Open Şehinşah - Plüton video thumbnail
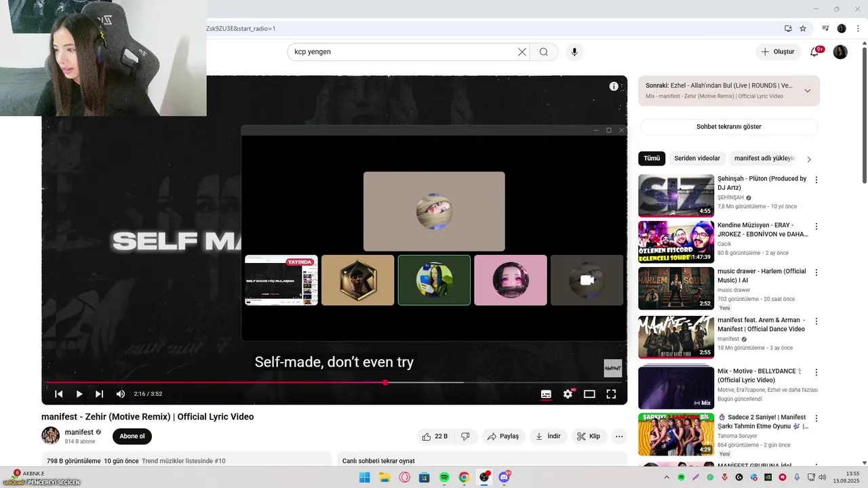 (x=676, y=196)
